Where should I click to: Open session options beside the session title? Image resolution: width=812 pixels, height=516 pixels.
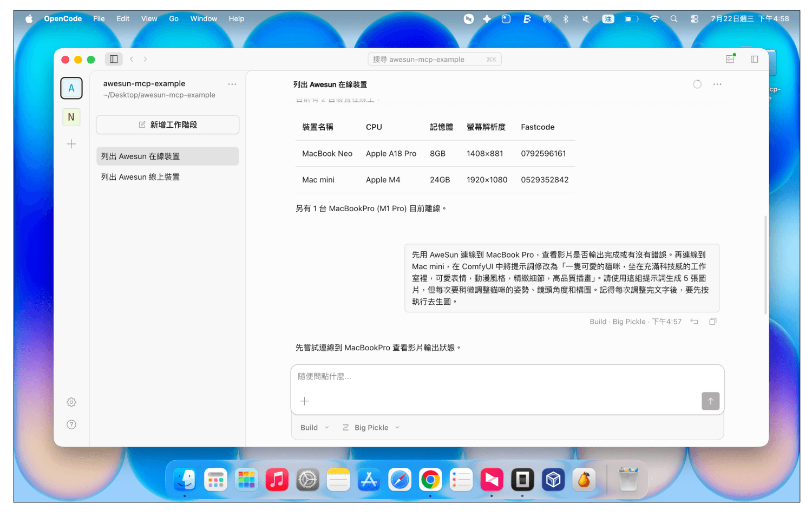pos(717,84)
